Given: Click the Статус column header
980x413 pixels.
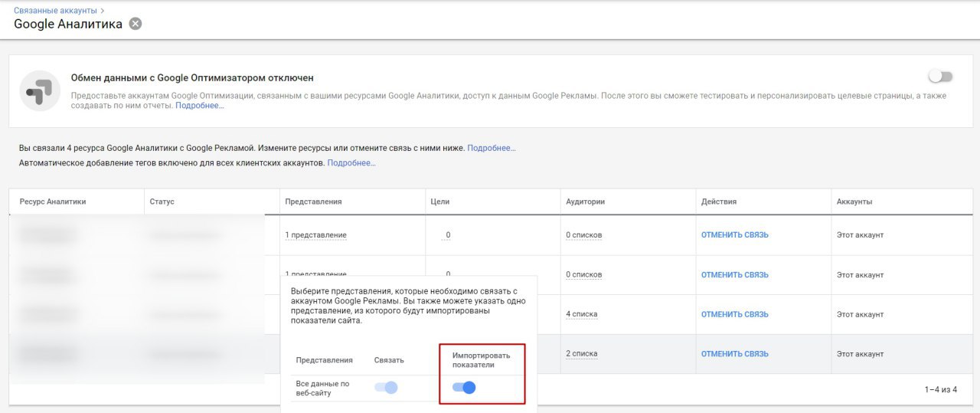Looking at the screenshot, I should [162, 202].
